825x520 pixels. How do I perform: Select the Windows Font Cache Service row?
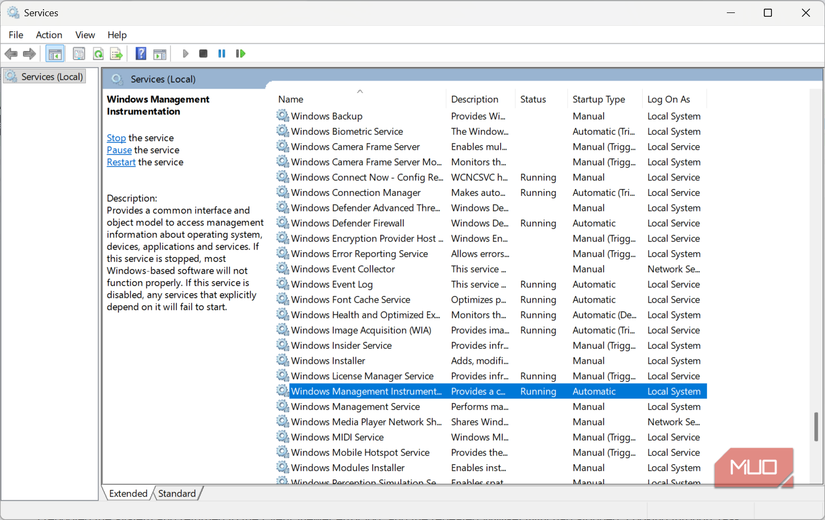(x=491, y=299)
